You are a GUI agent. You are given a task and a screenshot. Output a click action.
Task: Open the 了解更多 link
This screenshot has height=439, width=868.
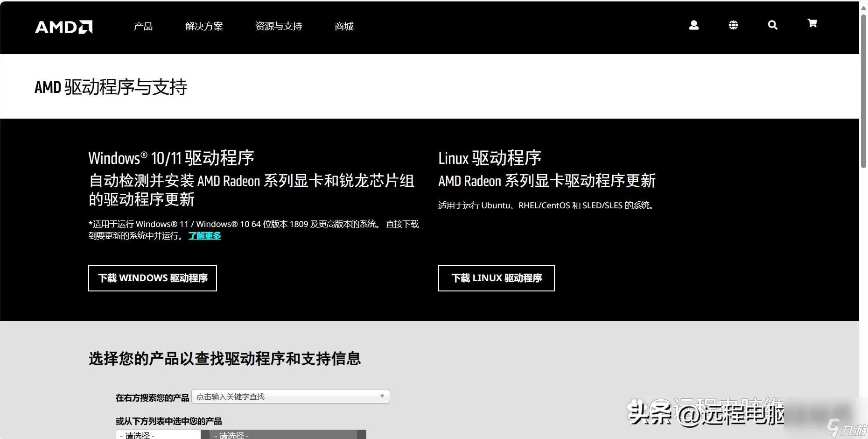point(204,236)
